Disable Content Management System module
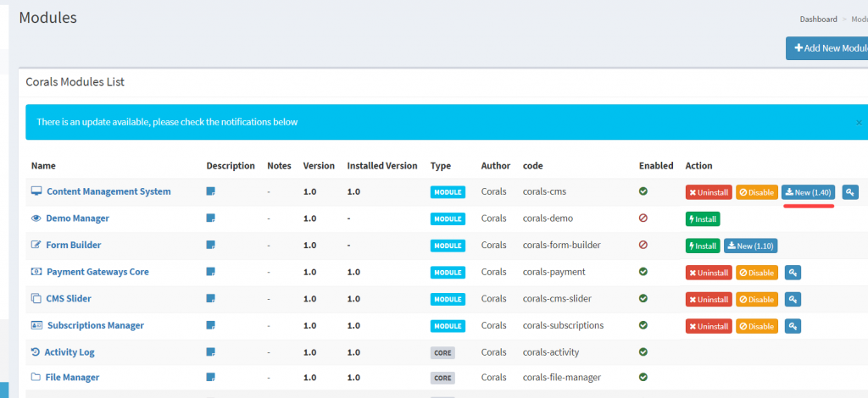The width and height of the screenshot is (868, 398). [757, 192]
